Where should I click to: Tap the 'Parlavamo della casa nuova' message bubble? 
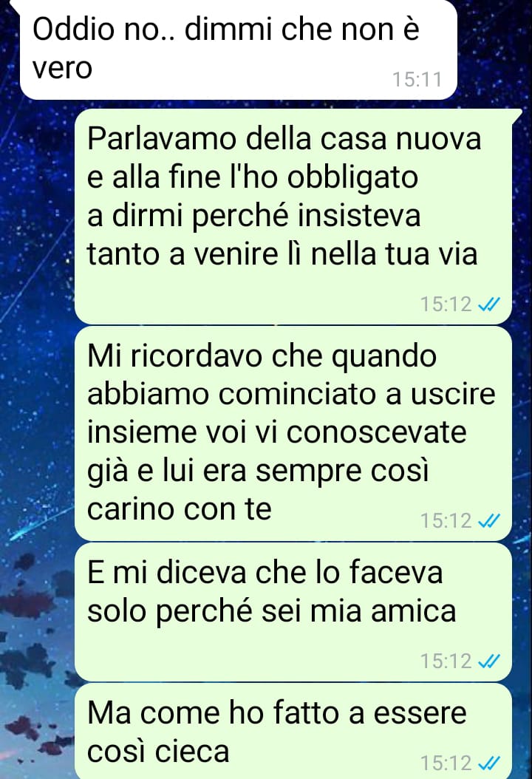pos(293,216)
